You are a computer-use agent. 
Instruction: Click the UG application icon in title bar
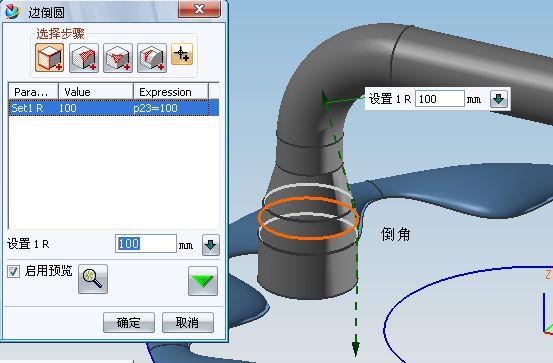pyautogui.click(x=12, y=11)
